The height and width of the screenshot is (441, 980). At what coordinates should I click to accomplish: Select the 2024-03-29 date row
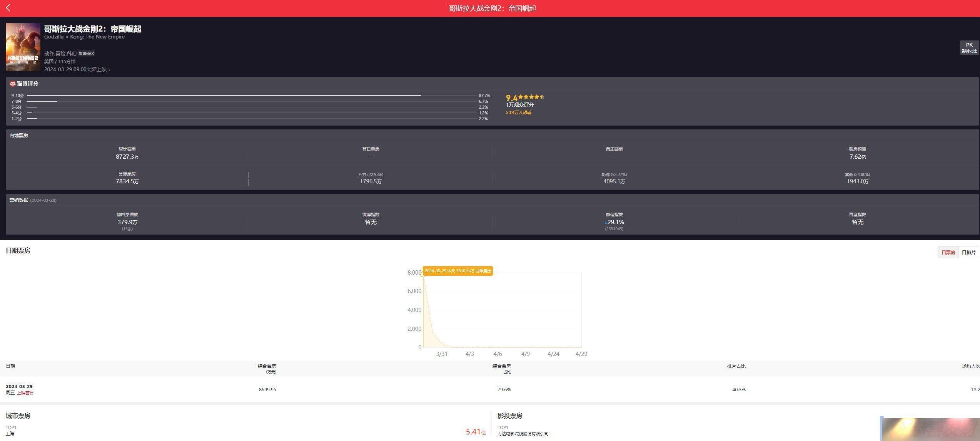click(x=490, y=389)
